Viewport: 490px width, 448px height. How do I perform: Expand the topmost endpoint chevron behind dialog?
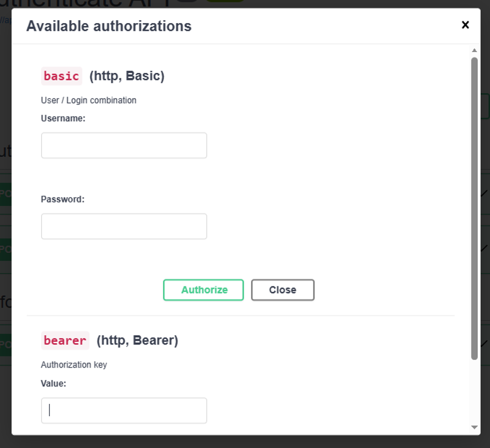[x=484, y=193]
